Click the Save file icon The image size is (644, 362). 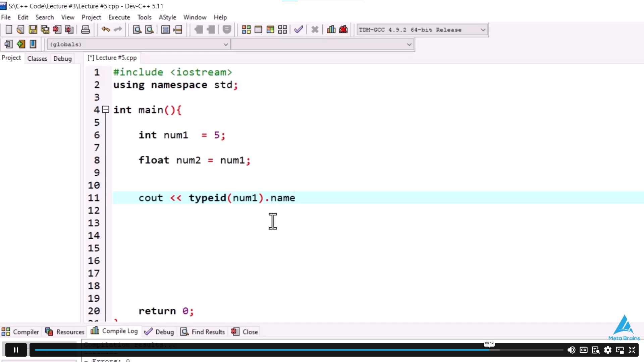(x=33, y=29)
